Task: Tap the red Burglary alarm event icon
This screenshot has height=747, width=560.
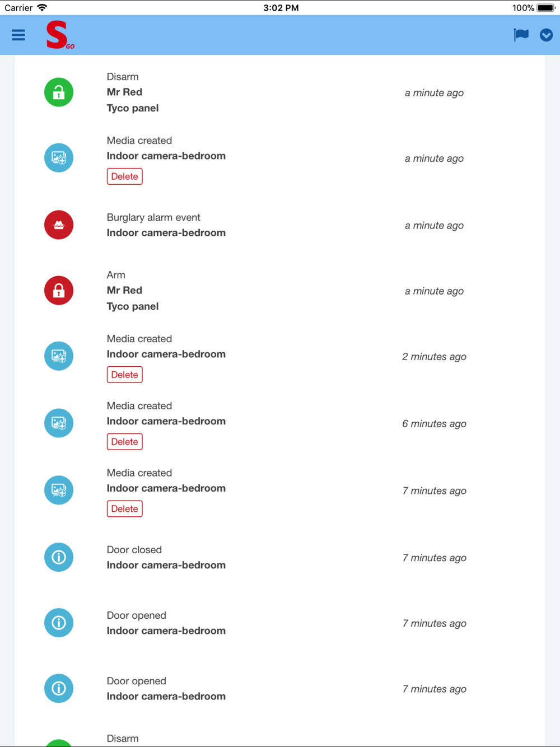Action: click(x=59, y=225)
